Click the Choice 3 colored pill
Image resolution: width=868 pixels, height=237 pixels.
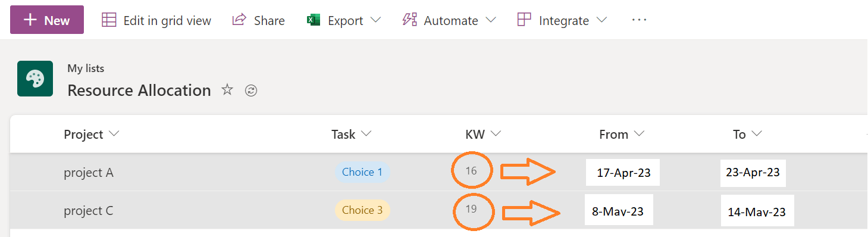pos(362,210)
